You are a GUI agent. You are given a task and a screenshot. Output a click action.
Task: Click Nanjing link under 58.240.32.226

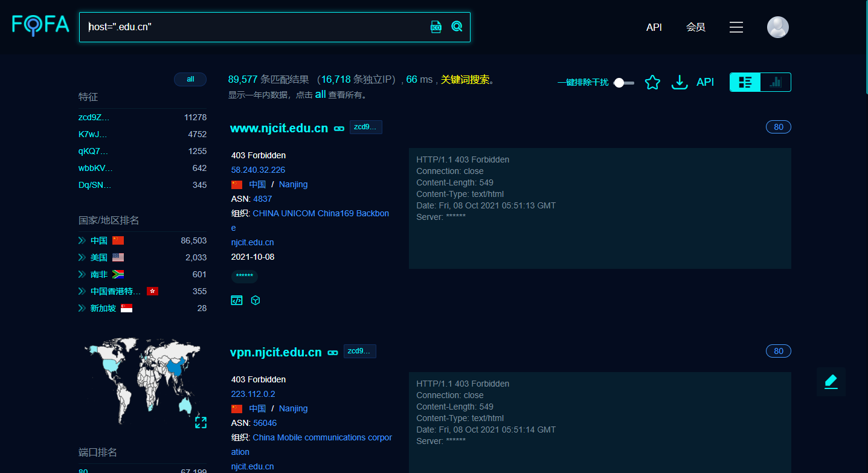point(294,184)
